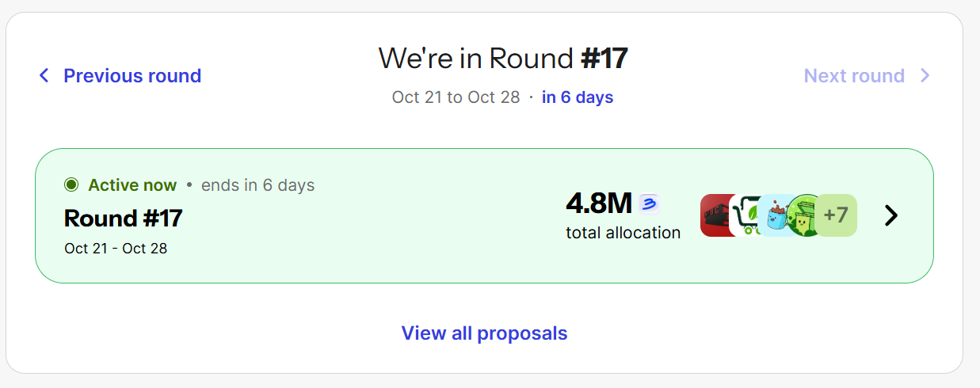Go to the Next round
This screenshot has width=980, height=388.
pyautogui.click(x=854, y=76)
